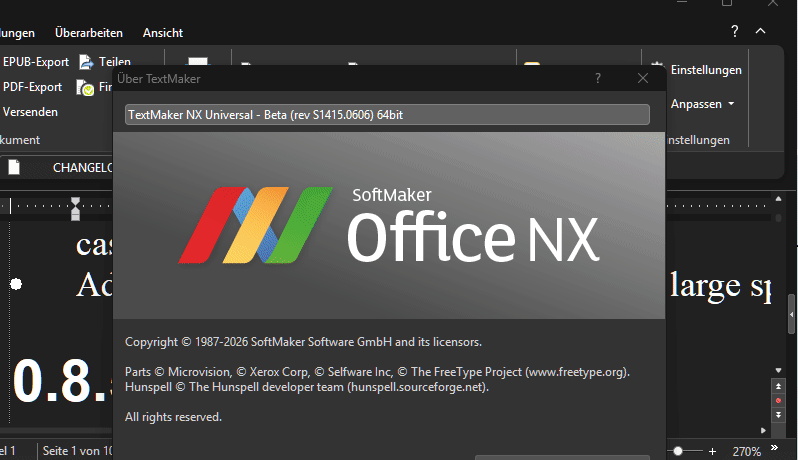Image resolution: width=798 pixels, height=460 pixels.
Task: Open the help question mark in ribbon header
Action: [734, 31]
